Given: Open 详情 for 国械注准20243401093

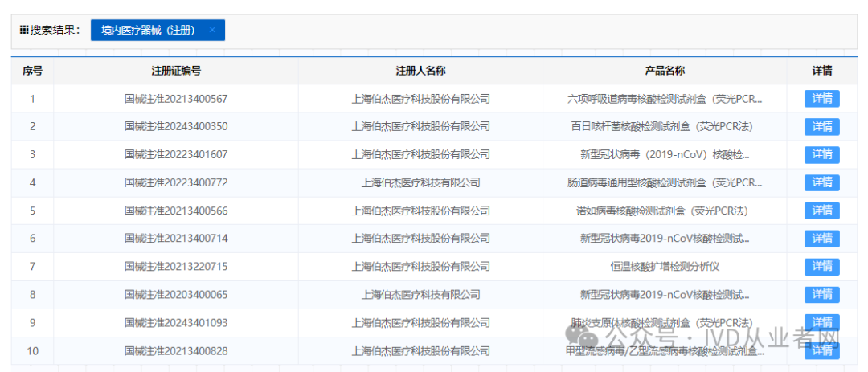Looking at the screenshot, I should click(x=822, y=323).
